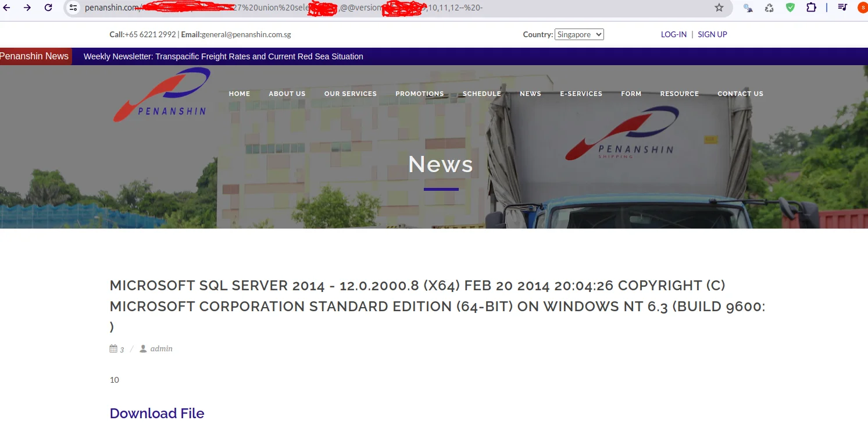The width and height of the screenshot is (868, 438).
Task: Click the Penanshin logo in header
Action: click(x=162, y=94)
